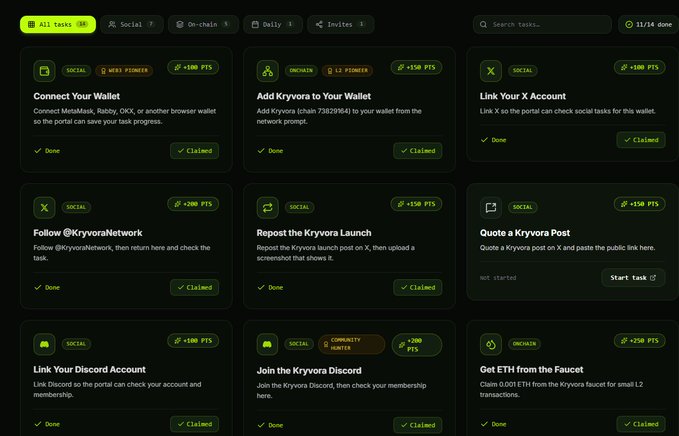Click the Discord icon on Join the Kryvora Discord
Screen dimensions: 679x436
pyautogui.click(x=268, y=344)
